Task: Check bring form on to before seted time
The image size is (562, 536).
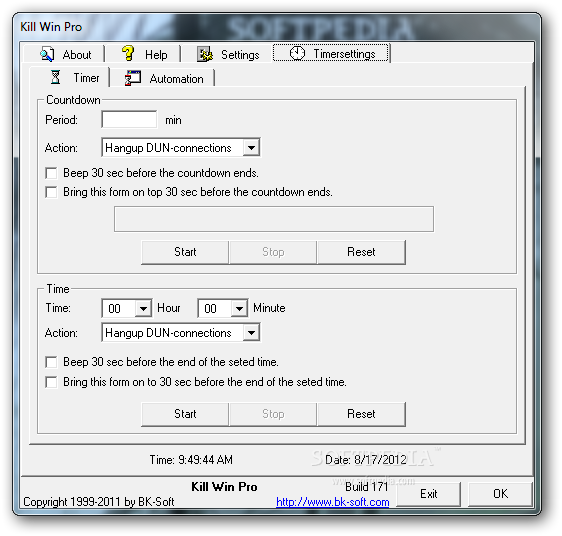Action: point(51,382)
